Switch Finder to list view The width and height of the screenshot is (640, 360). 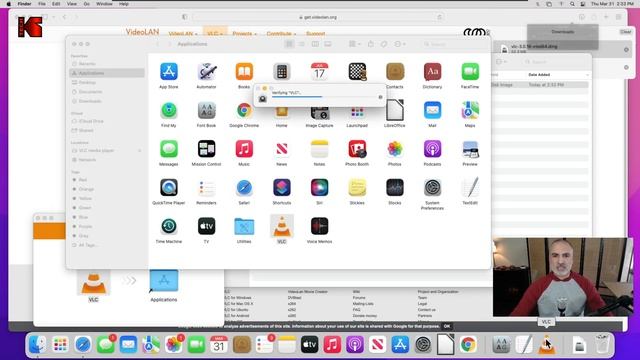[302, 44]
